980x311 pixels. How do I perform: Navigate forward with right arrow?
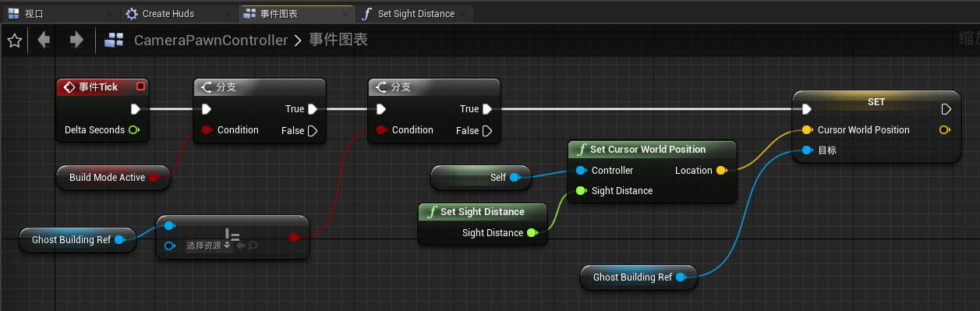click(x=76, y=40)
